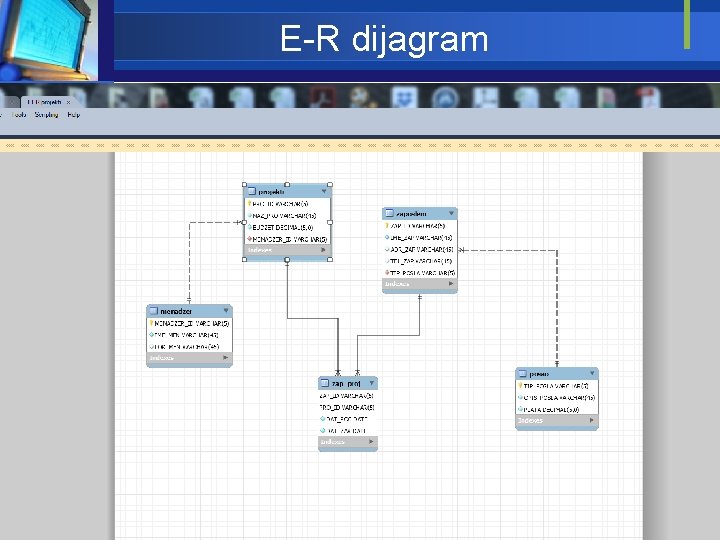Click foreign key diamond of TIP_POSLA in zaposleni
Viewport: 720px width, 540px height.
[387, 272]
